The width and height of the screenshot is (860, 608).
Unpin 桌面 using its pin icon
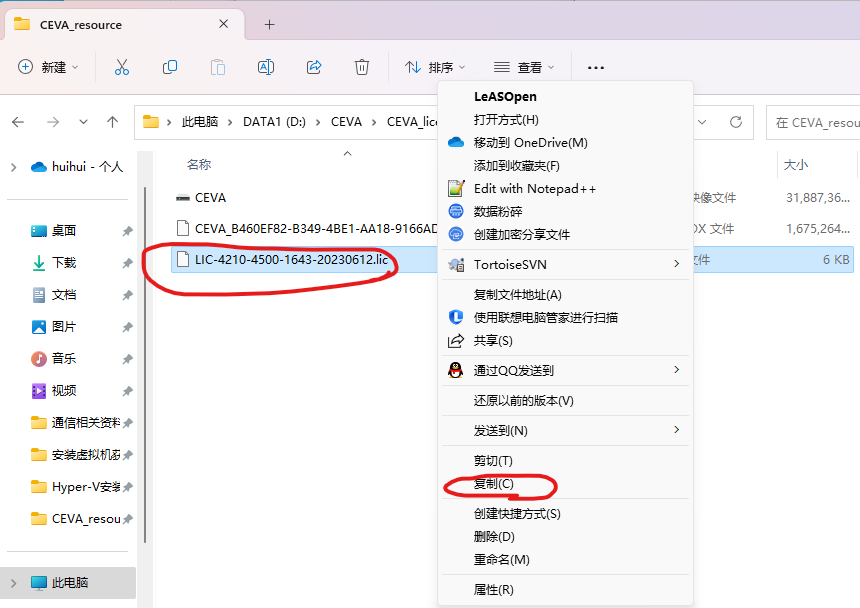point(127,231)
